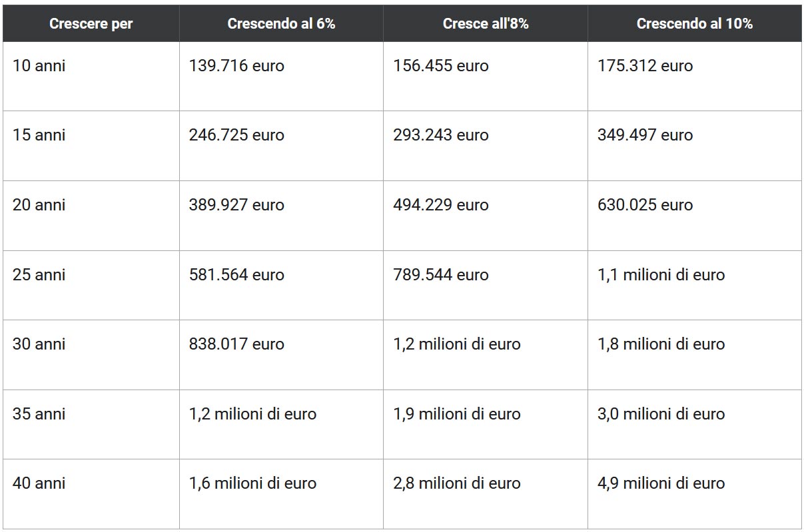Image resolution: width=804 pixels, height=532 pixels.
Task: Click the "838.017 euro" cell
Action: [x=236, y=344]
